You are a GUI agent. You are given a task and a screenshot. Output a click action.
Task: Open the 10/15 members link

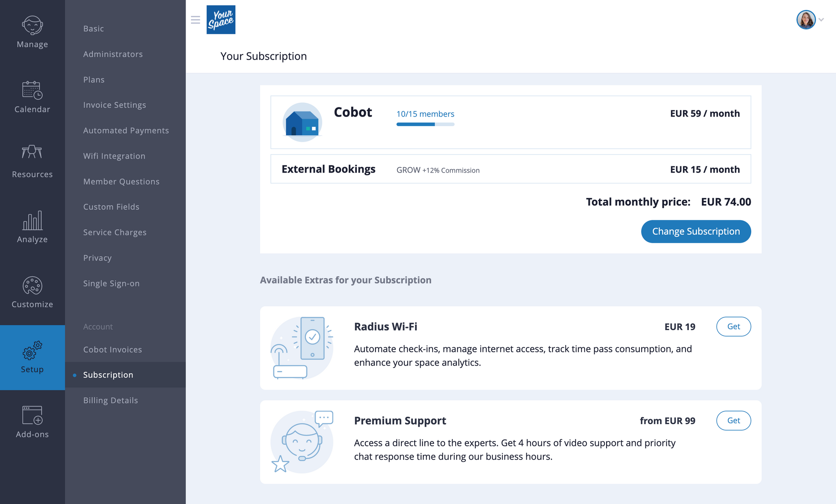425,114
